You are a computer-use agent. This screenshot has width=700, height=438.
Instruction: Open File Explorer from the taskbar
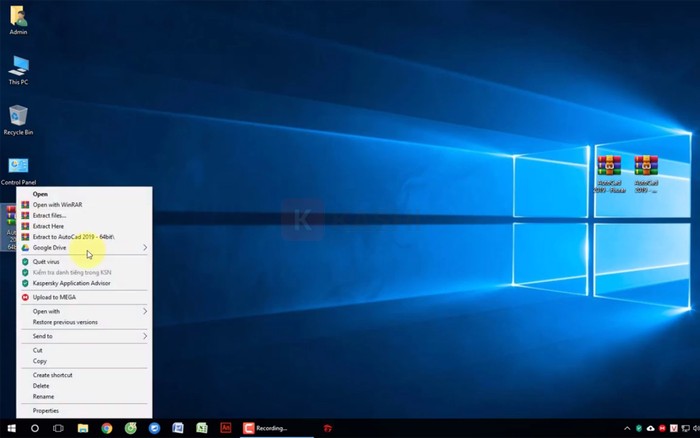coord(82,428)
